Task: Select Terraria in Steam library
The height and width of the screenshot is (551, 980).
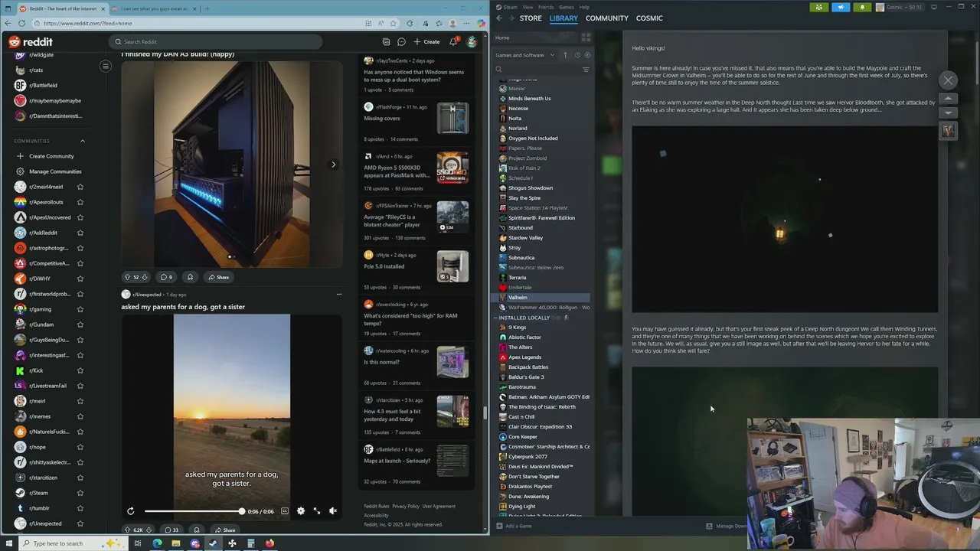Action: (x=518, y=277)
